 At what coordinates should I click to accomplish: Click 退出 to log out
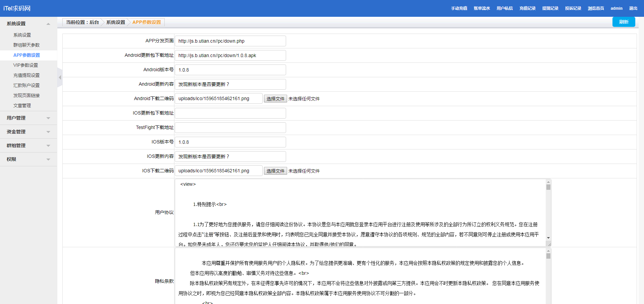click(633, 8)
